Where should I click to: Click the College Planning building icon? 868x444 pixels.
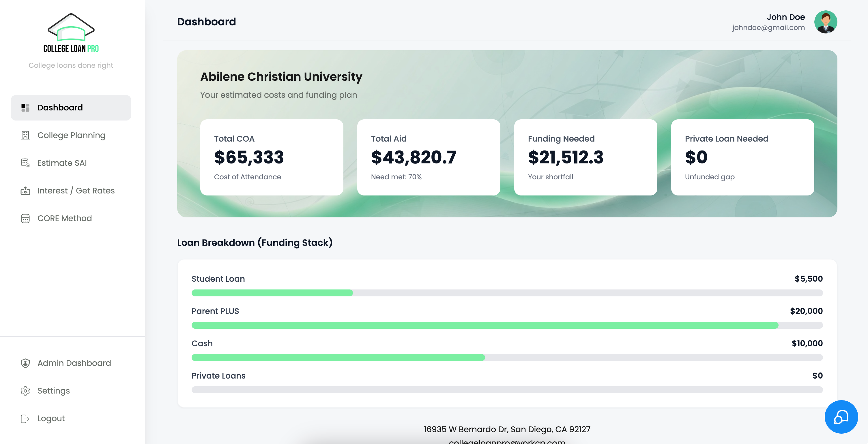point(25,135)
